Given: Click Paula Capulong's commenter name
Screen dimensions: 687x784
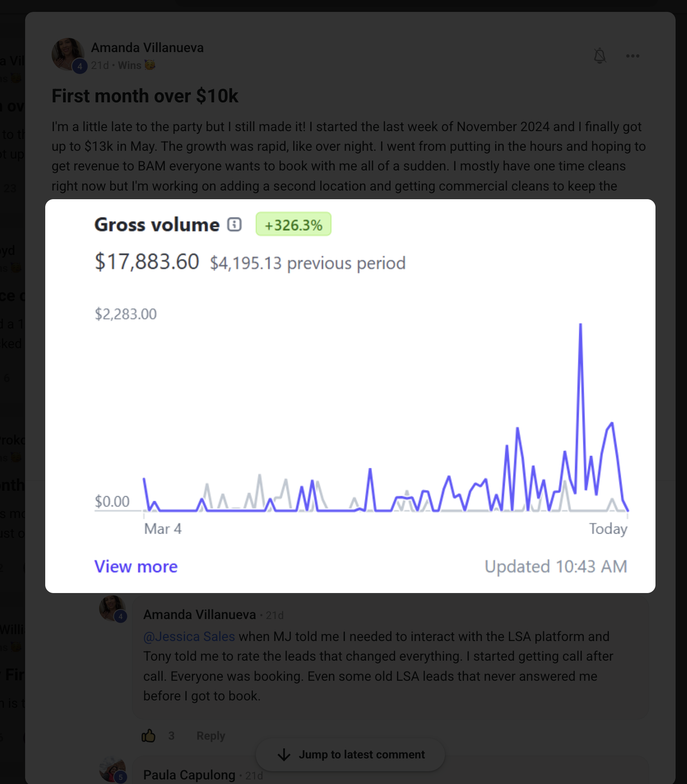Looking at the screenshot, I should (189, 775).
